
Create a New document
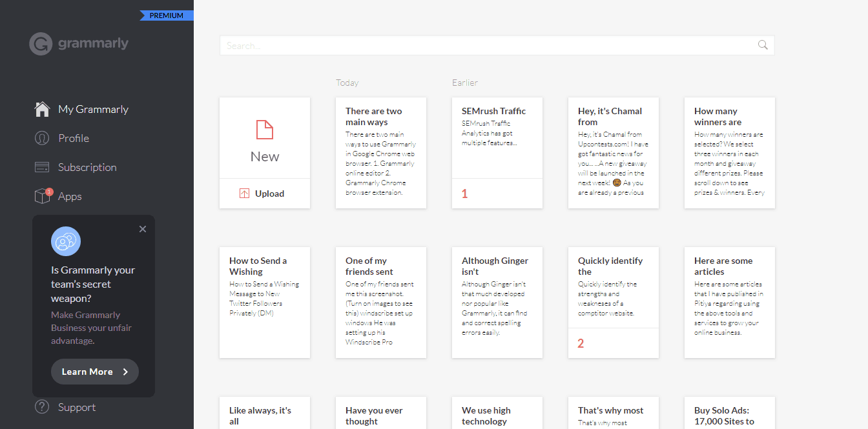265,138
